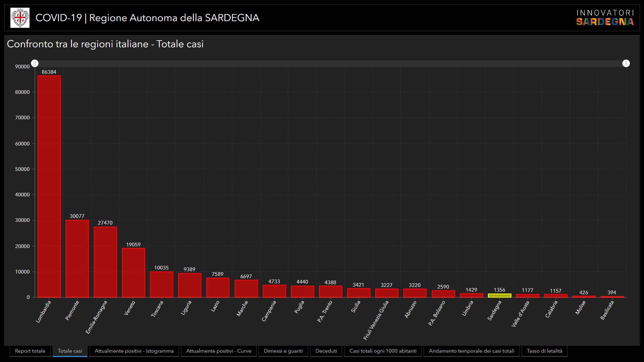Click the Toscana bar showing 10035
644x362 pixels.
(161, 284)
